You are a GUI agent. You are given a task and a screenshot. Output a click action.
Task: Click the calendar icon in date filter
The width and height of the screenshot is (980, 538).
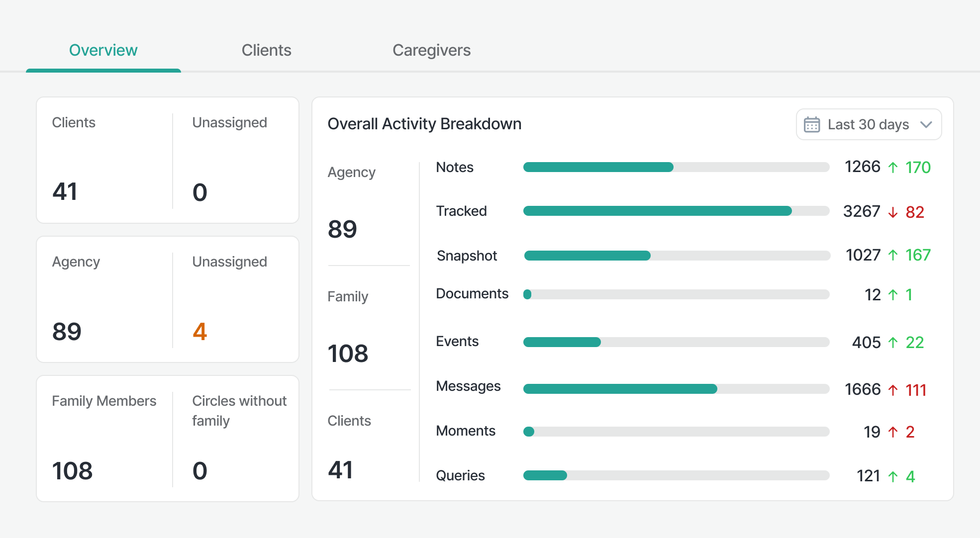point(812,124)
